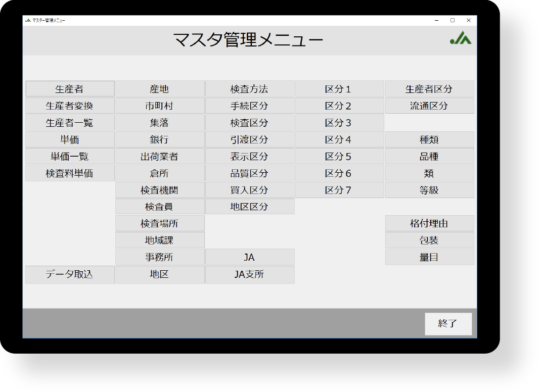Select the 出荷業者 button
The image size is (539, 392).
pyautogui.click(x=160, y=157)
